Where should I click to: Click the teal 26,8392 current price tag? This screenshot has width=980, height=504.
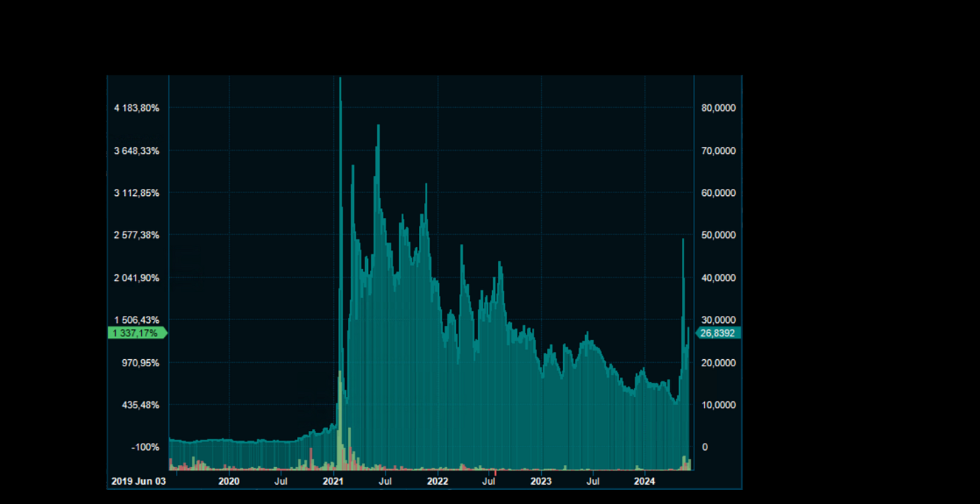click(x=718, y=333)
